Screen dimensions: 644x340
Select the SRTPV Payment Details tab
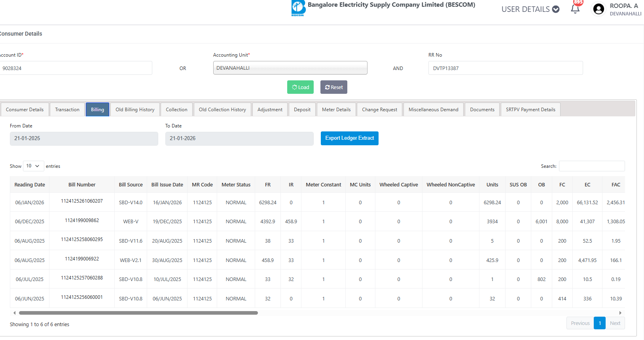pos(530,110)
